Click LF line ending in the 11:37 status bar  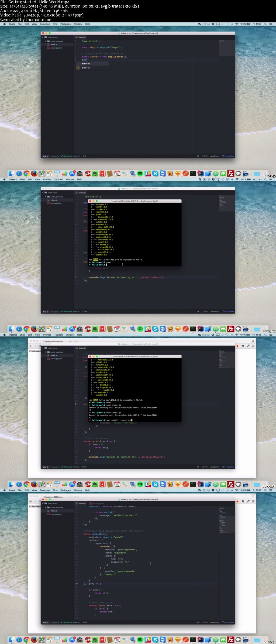point(198,156)
